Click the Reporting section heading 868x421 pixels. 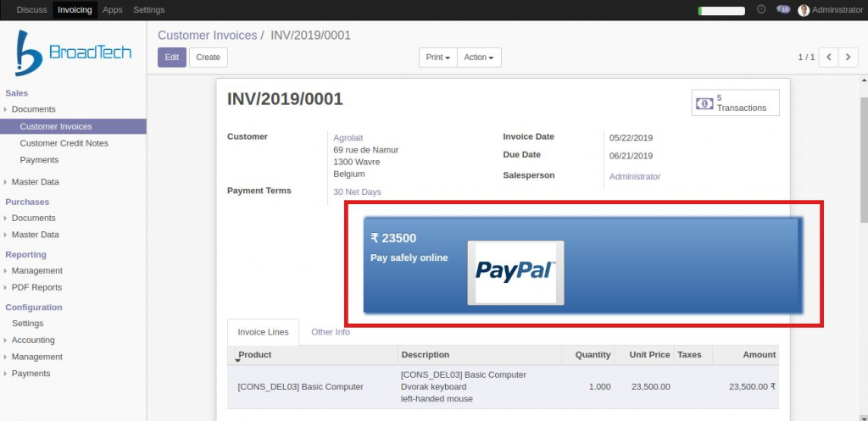pos(26,254)
